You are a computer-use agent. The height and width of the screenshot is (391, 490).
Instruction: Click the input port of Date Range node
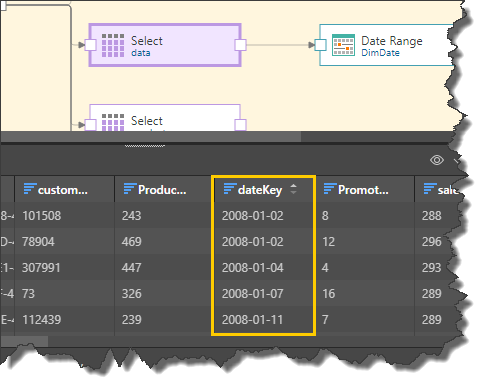coord(320,45)
